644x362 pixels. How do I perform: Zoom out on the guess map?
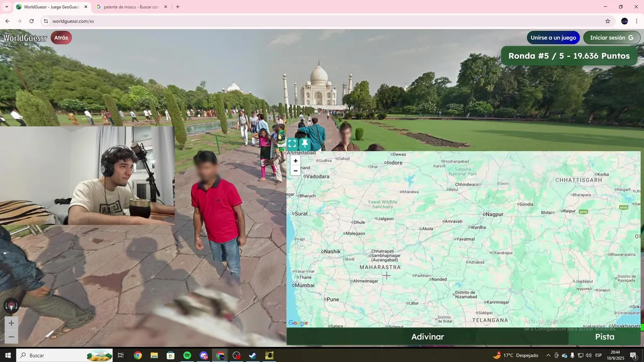pos(295,171)
